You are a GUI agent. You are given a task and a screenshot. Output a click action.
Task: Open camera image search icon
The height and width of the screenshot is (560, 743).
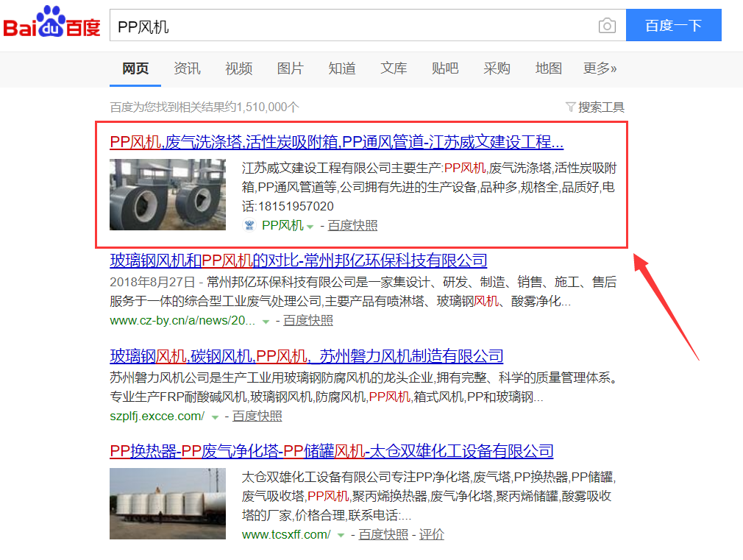pyautogui.click(x=607, y=26)
